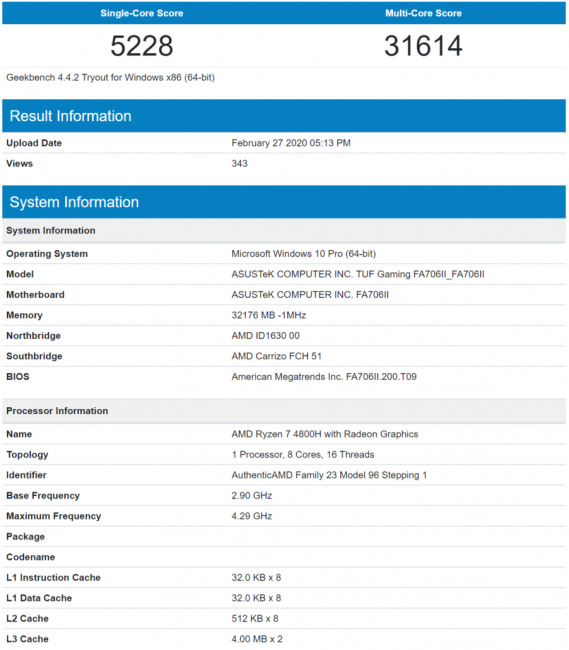The image size is (569, 650).
Task: Click the upload date February 27 2020 05:13 PM
Action: pos(291,143)
